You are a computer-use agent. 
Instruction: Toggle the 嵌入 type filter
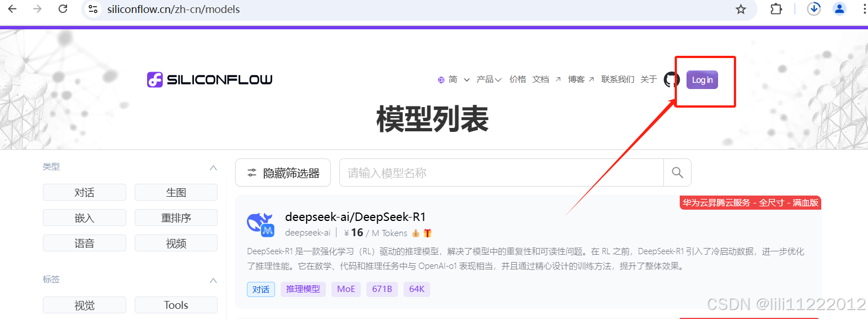[85, 218]
